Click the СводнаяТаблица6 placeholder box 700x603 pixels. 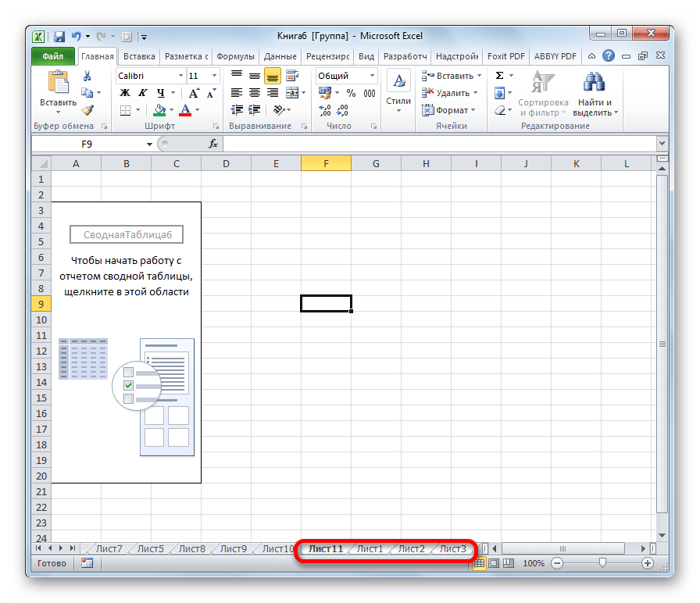point(127,235)
